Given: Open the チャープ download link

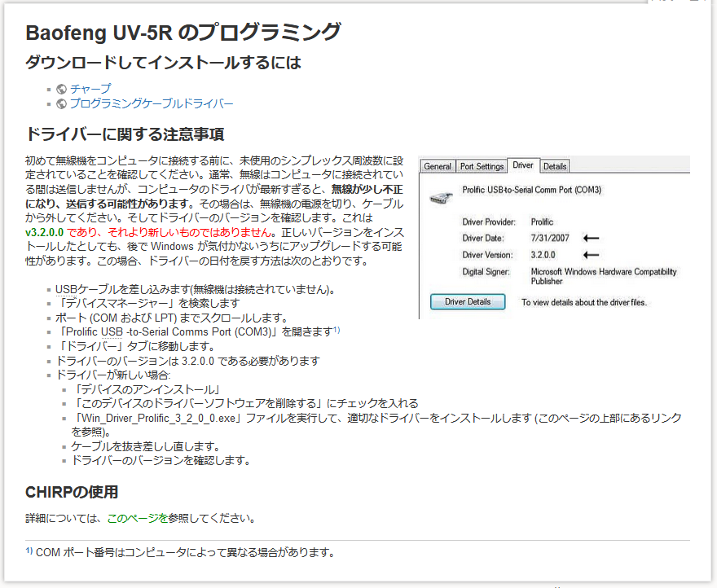Looking at the screenshot, I should click(x=90, y=89).
